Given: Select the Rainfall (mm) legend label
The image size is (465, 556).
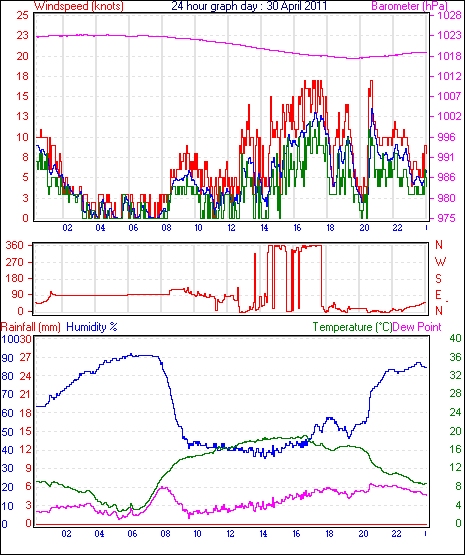Looking at the screenshot, I should (x=31, y=327).
